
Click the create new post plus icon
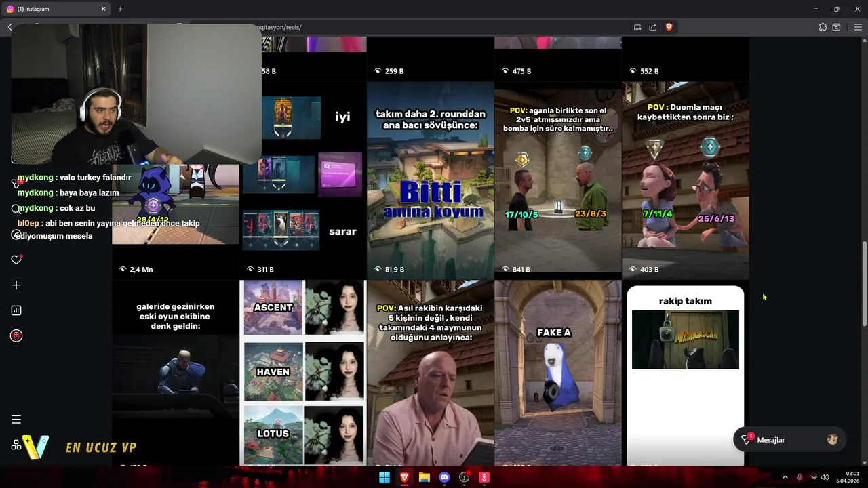[x=16, y=285]
